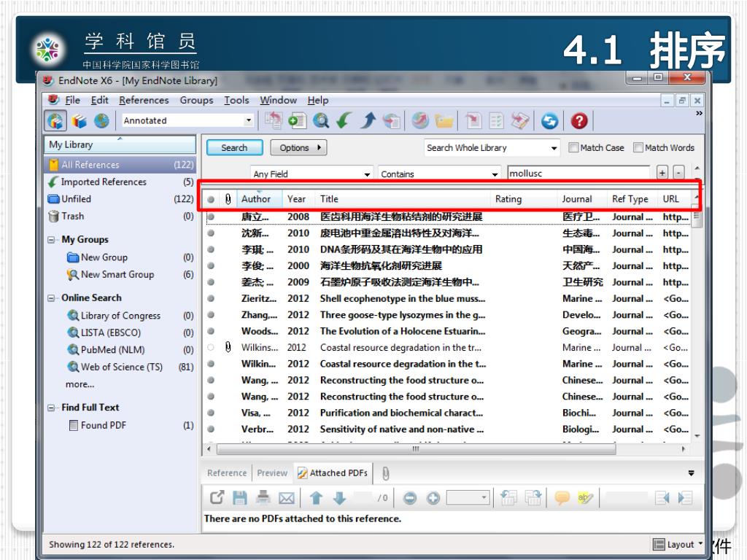The height and width of the screenshot is (560, 747).
Task: Click the Format Bibliography toolbar icon
Action: click(x=496, y=121)
